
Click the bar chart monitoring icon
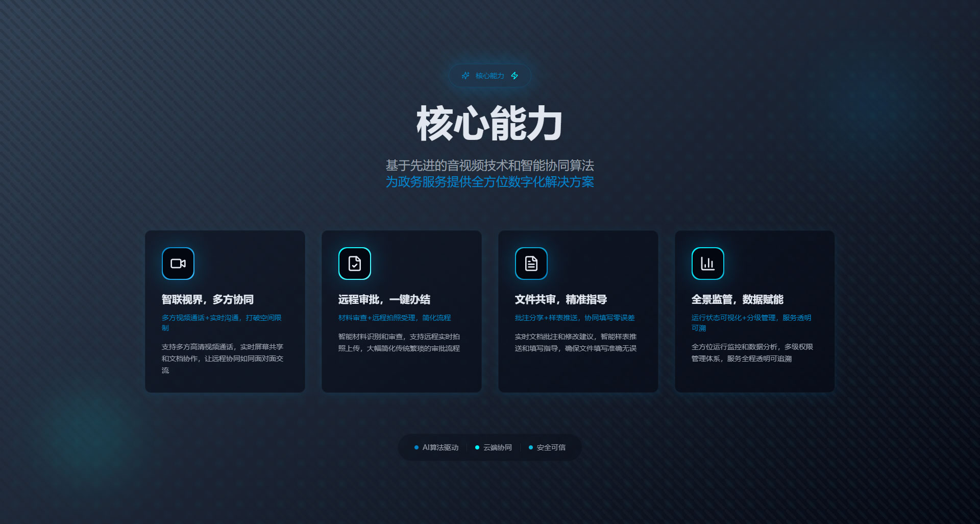[707, 264]
